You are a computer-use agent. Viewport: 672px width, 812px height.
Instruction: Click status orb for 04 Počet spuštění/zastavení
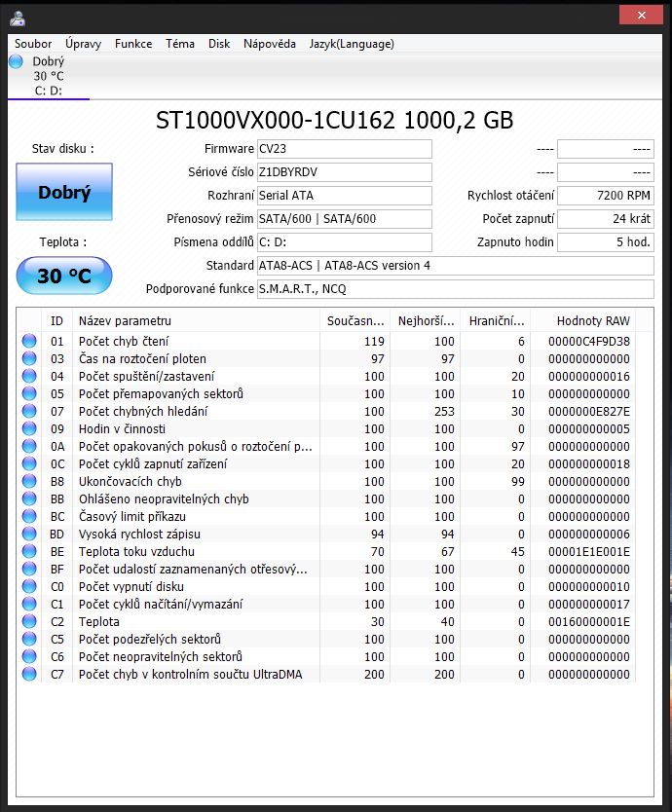click(x=29, y=376)
